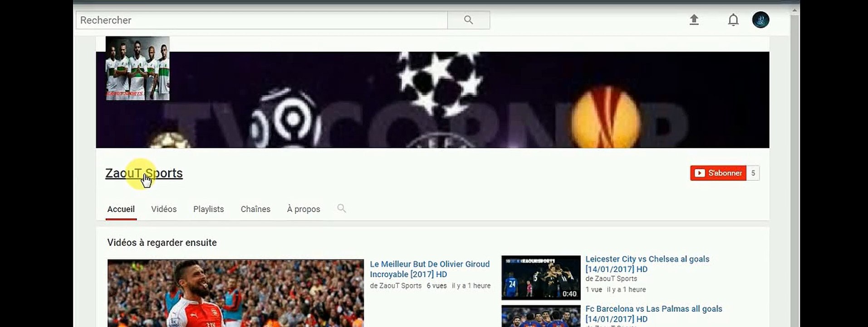This screenshot has width=868, height=327.
Task: Focus the Rechercher search field
Action: click(x=262, y=20)
